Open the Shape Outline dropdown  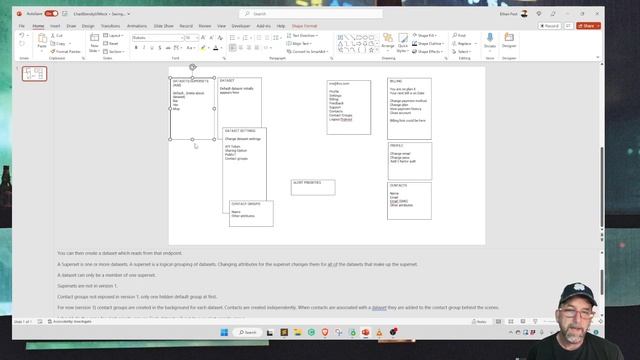click(428, 43)
